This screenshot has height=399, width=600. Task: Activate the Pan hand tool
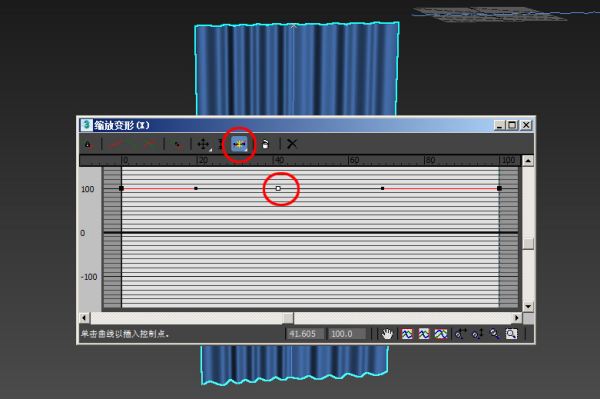click(387, 334)
